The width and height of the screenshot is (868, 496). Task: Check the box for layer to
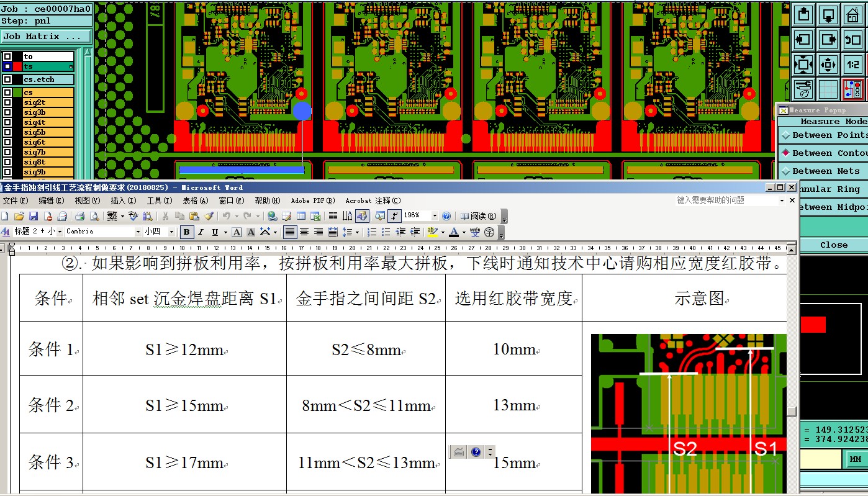coord(7,56)
